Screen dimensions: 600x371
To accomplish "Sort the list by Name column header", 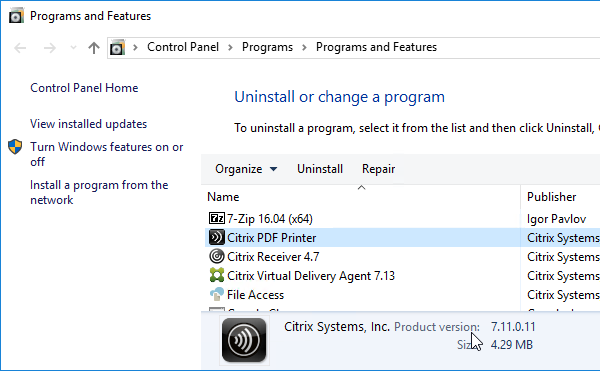I will [x=362, y=197].
